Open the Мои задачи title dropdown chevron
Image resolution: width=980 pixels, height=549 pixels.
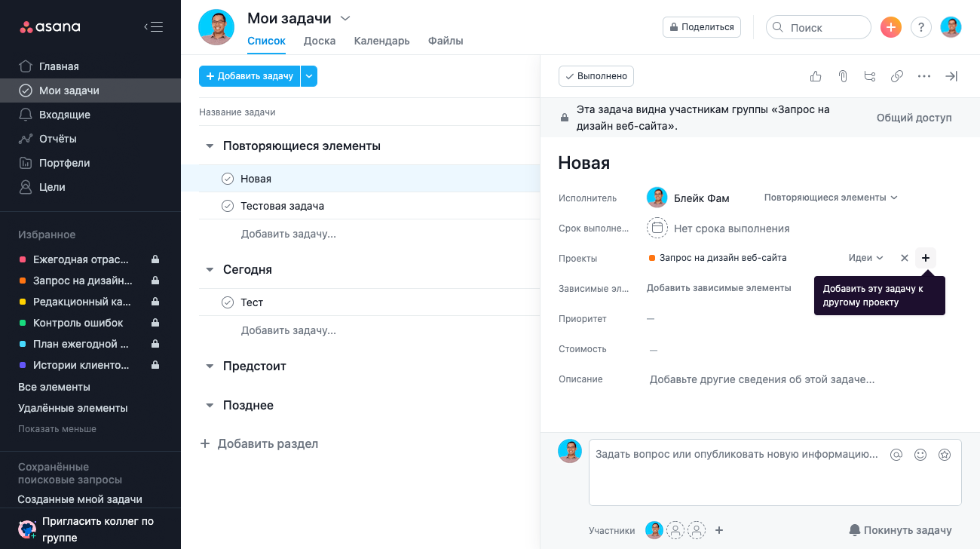click(x=345, y=18)
